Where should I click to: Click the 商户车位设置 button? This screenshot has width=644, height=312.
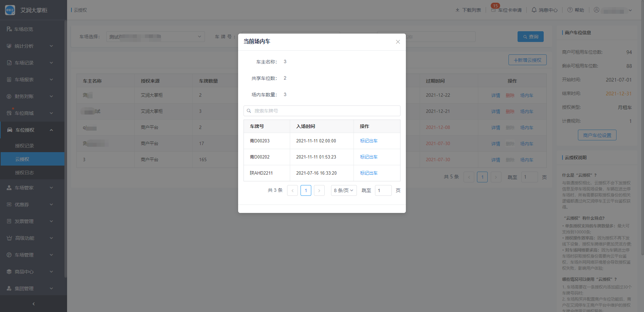click(597, 135)
